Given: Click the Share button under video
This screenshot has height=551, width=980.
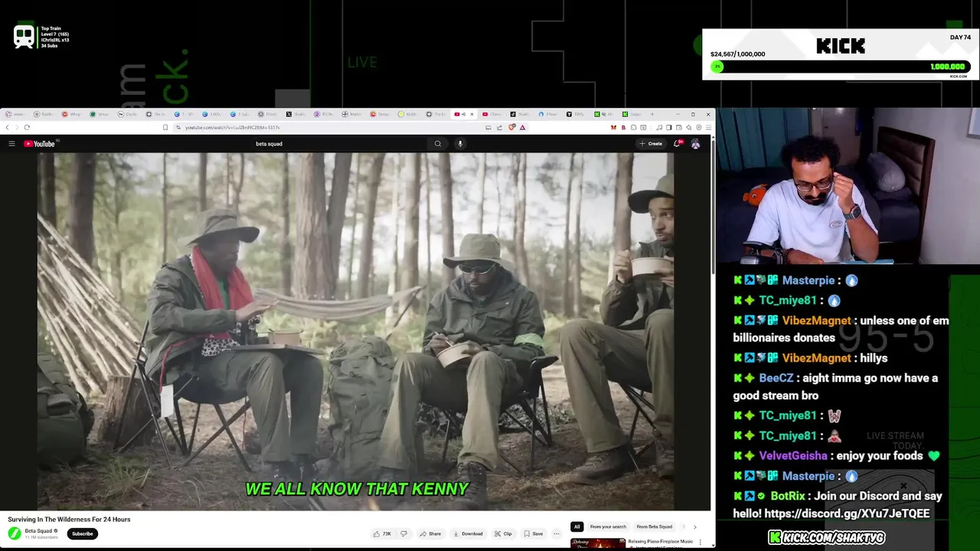Looking at the screenshot, I should pyautogui.click(x=430, y=533).
